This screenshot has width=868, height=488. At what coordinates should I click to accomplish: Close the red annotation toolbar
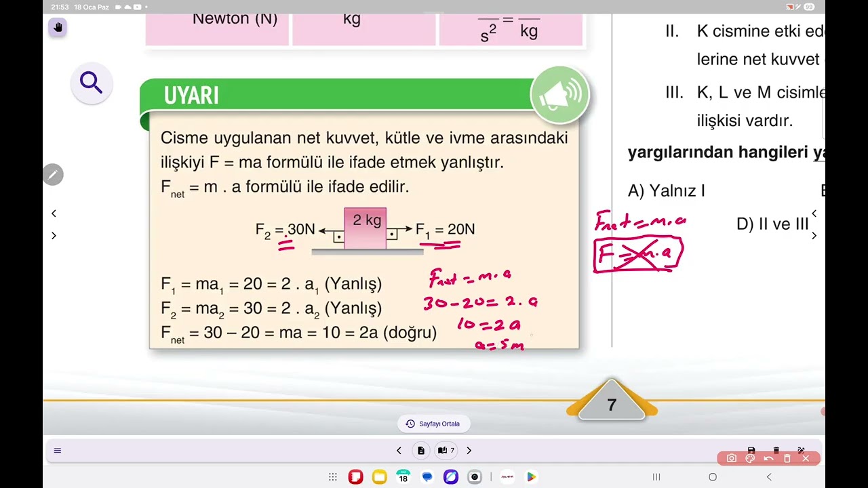806,458
